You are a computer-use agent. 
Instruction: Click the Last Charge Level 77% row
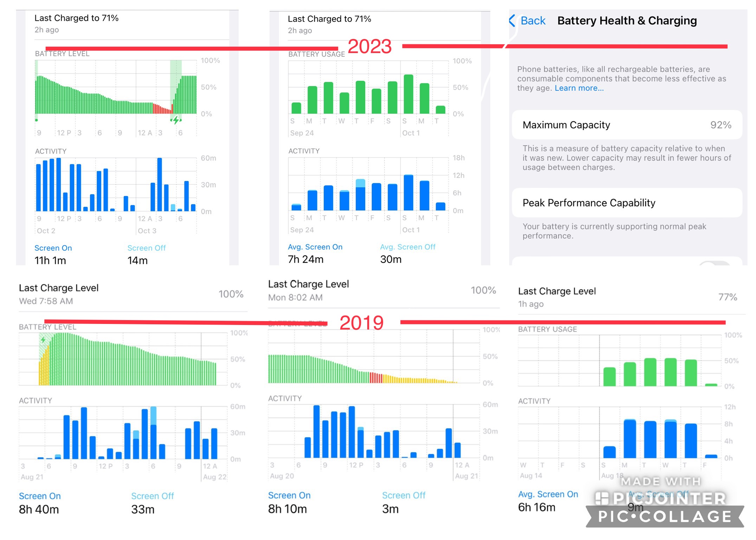pyautogui.click(x=627, y=297)
